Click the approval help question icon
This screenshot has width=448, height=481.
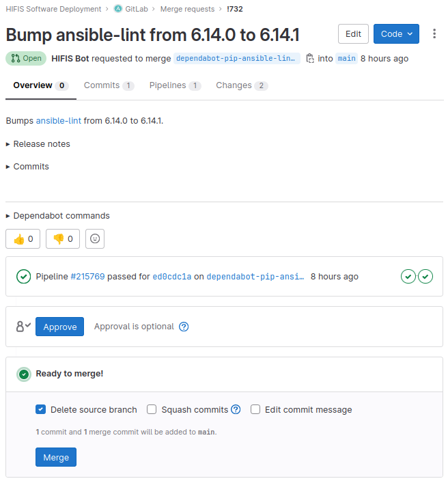click(x=184, y=327)
